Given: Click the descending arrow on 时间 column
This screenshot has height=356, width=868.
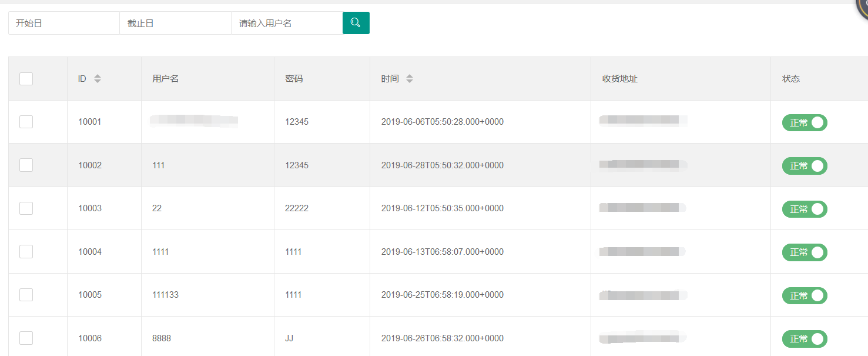Looking at the screenshot, I should point(410,81).
